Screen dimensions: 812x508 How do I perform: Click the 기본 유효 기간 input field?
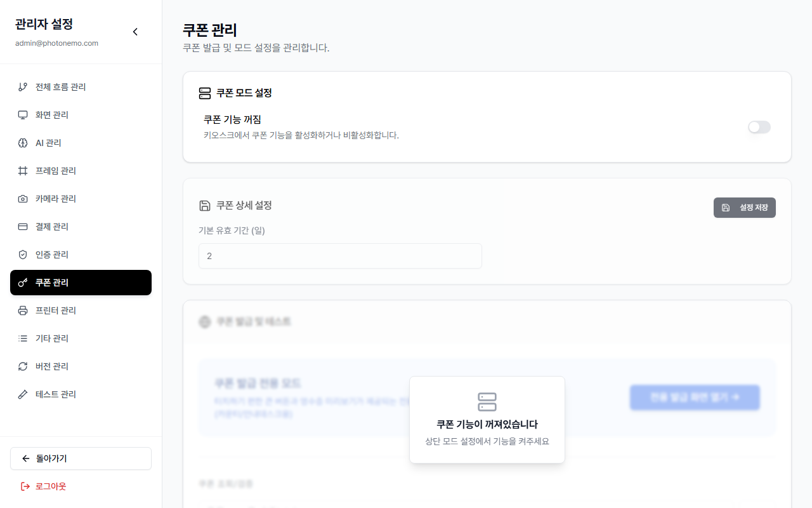point(340,256)
